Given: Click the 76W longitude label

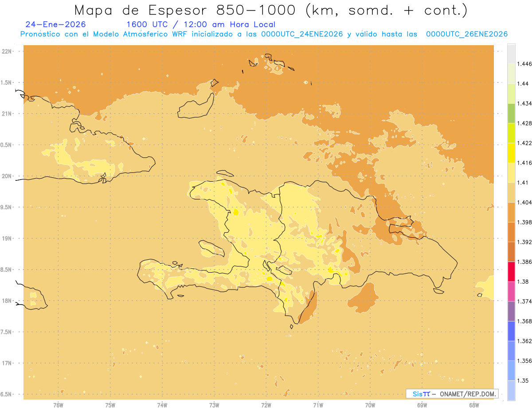Looking at the screenshot, I should [58, 405].
